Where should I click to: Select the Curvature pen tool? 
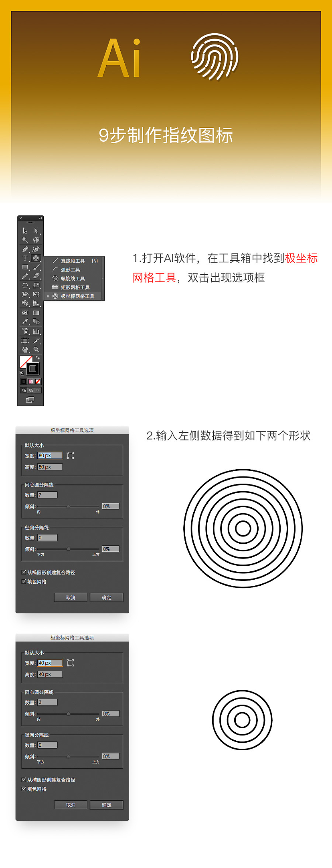tap(36, 249)
